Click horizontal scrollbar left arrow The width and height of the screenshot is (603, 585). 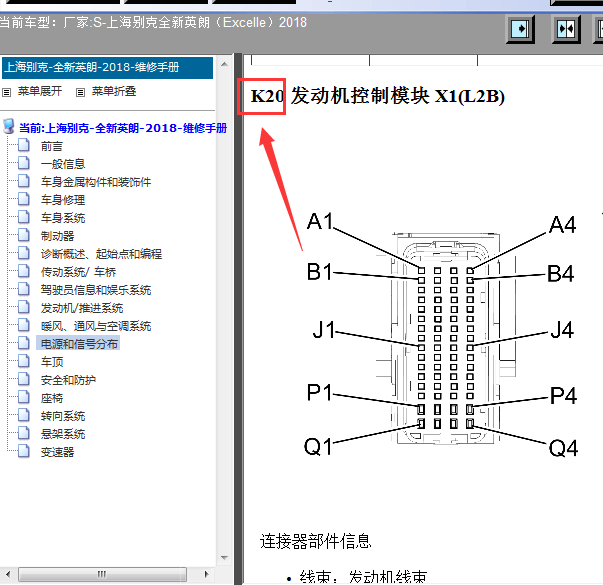[x=8, y=575]
